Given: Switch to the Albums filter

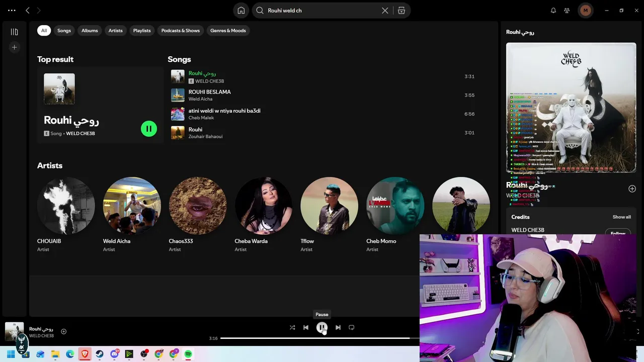Looking at the screenshot, I should coord(90,31).
